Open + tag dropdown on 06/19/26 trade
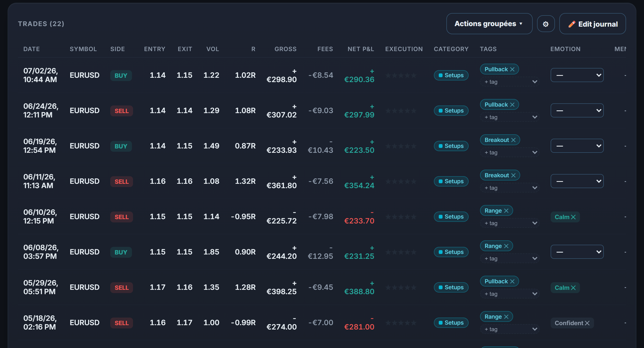 coord(510,153)
